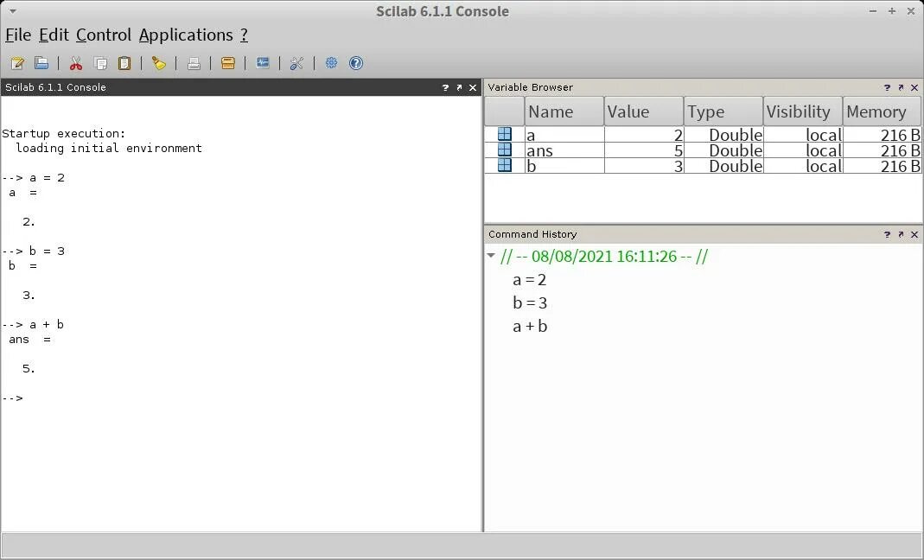The image size is (924, 560).
Task: Launch Xcos from the toolbar
Action: click(x=263, y=63)
